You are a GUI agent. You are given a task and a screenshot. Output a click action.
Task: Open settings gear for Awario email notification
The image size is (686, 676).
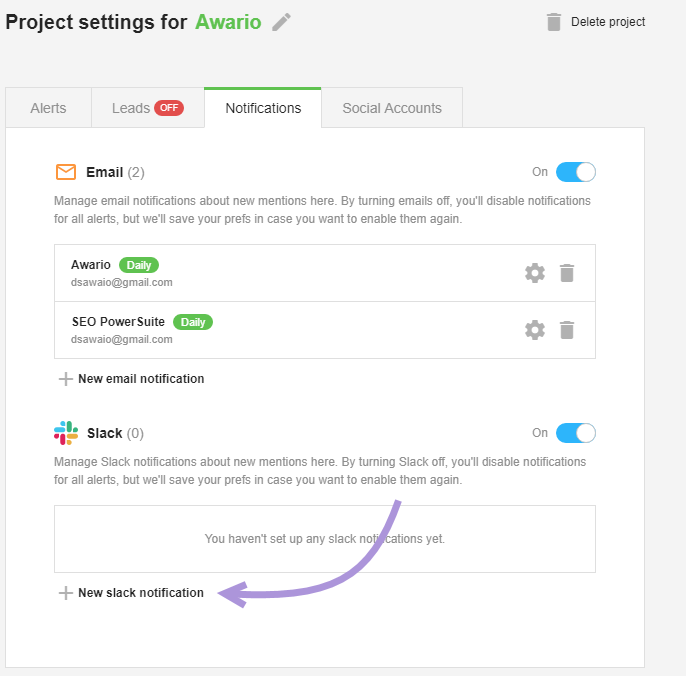pos(535,273)
